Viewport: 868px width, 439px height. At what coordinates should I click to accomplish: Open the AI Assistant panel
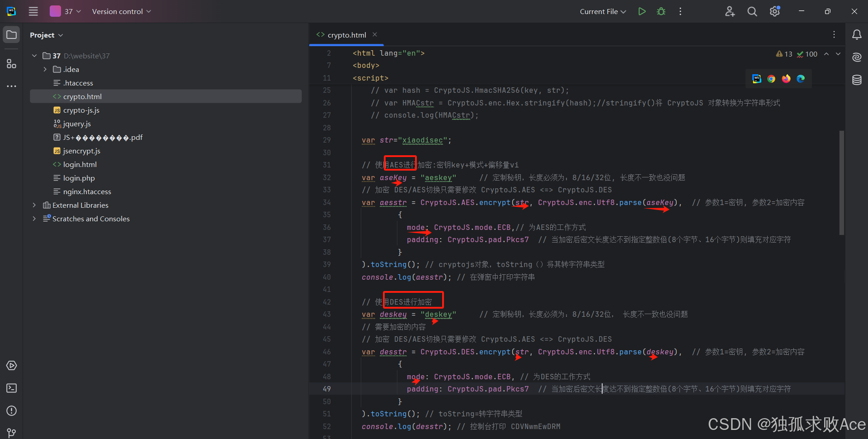857,57
